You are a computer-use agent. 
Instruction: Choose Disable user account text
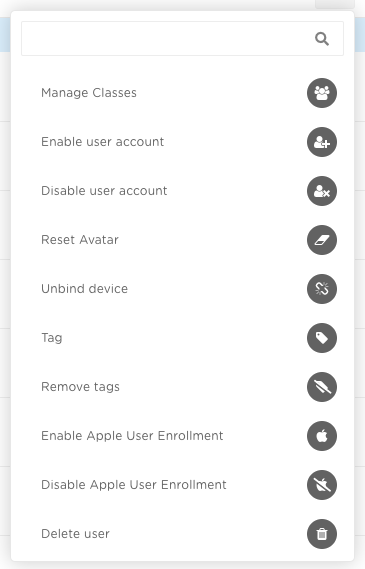click(104, 191)
